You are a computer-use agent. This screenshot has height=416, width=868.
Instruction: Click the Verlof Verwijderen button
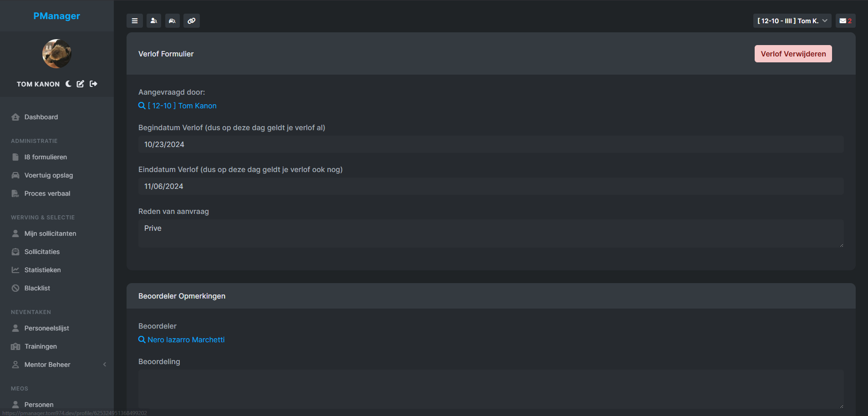[792, 54]
